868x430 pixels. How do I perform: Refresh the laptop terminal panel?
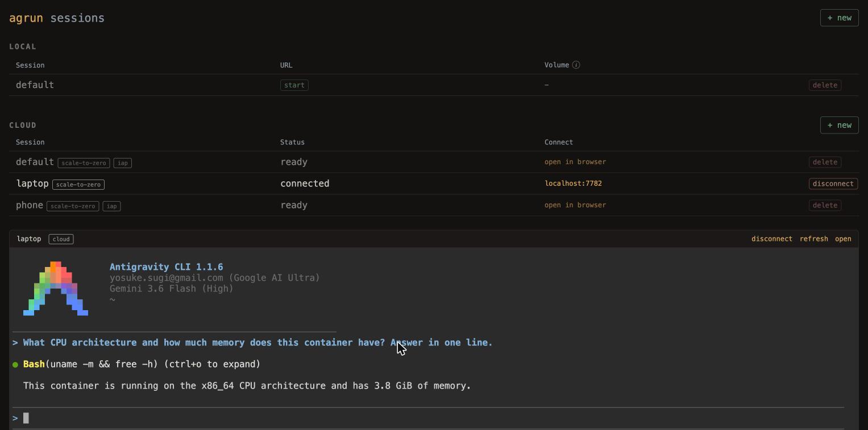(814, 239)
